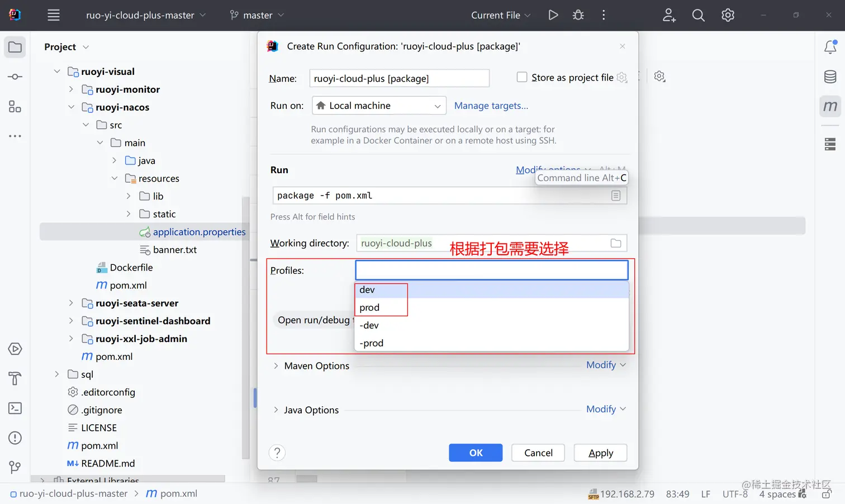The height and width of the screenshot is (504, 845).
Task: Show more tool windows ellipsis
Action: 15,136
